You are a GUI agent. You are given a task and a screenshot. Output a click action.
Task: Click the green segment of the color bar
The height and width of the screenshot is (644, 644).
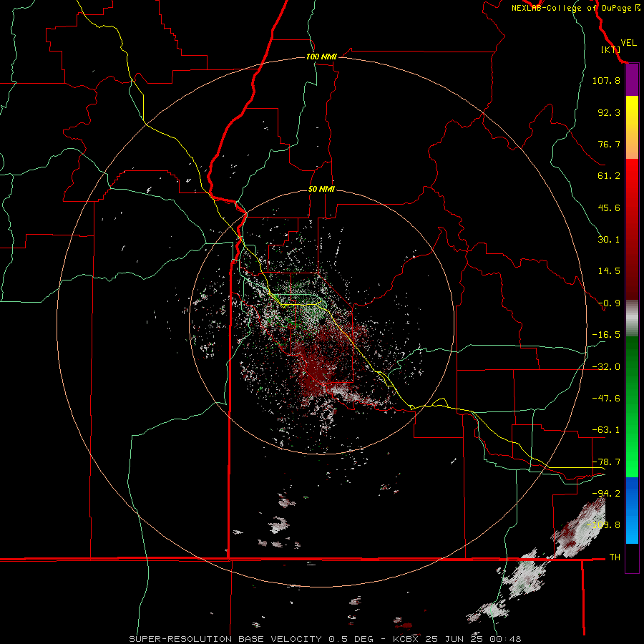coord(632,406)
